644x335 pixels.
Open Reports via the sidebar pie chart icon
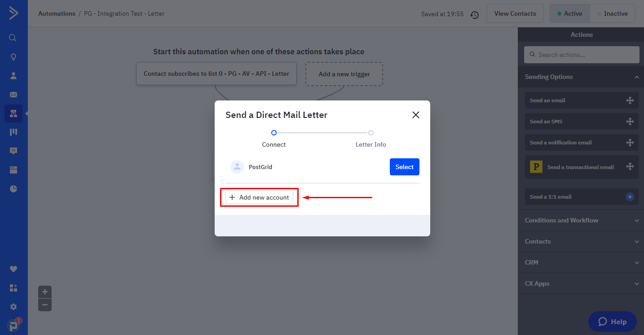tap(13, 189)
